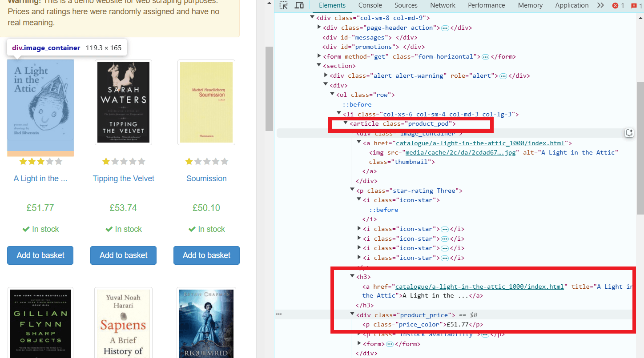Switch to the Network tab
The width and height of the screenshot is (644, 358).
[x=443, y=5]
